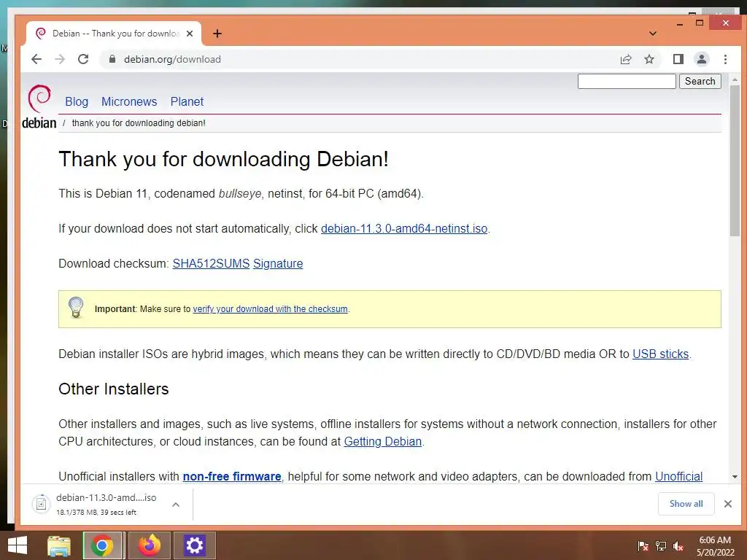Screen dimensions: 747x560
Task: Open the Micronews menu link
Action: click(129, 101)
